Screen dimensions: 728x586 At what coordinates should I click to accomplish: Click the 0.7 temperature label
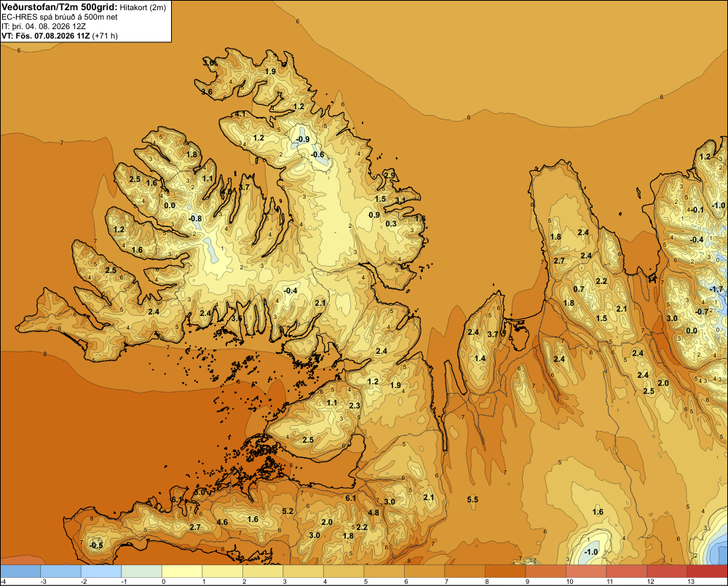point(579,289)
